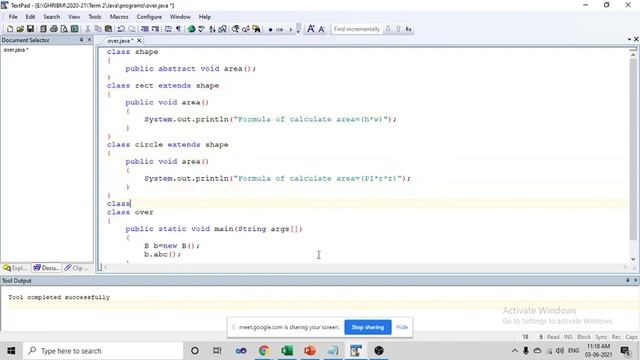This screenshot has height=360, width=640.
Task: Toggle Read indicator in status bar
Action: coord(553,337)
